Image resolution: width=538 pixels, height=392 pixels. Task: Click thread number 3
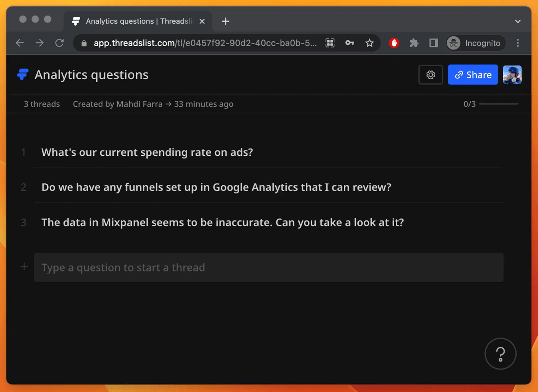(24, 222)
